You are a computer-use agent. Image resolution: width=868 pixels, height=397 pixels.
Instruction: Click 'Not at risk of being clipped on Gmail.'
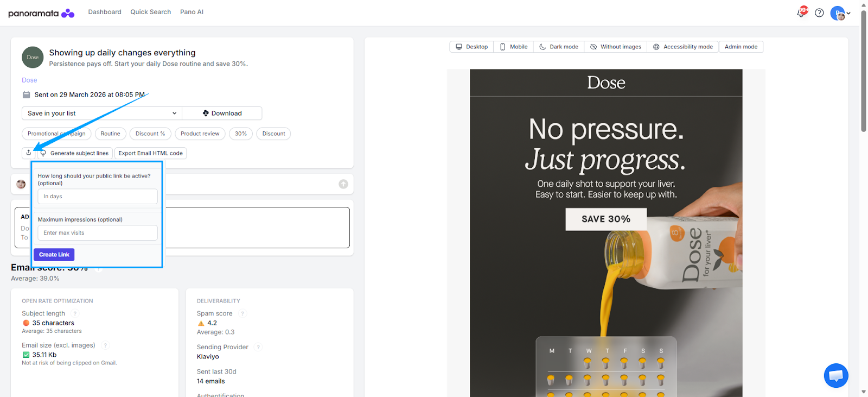(69, 363)
